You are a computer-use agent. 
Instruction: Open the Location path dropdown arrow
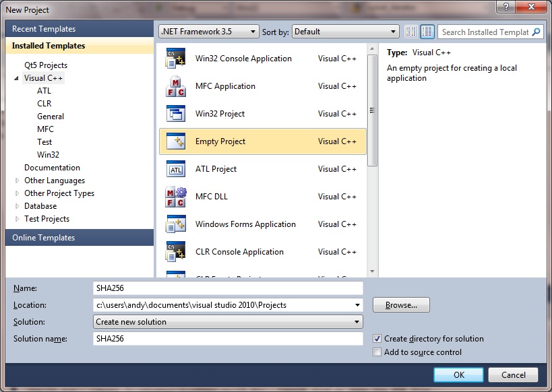click(x=357, y=305)
